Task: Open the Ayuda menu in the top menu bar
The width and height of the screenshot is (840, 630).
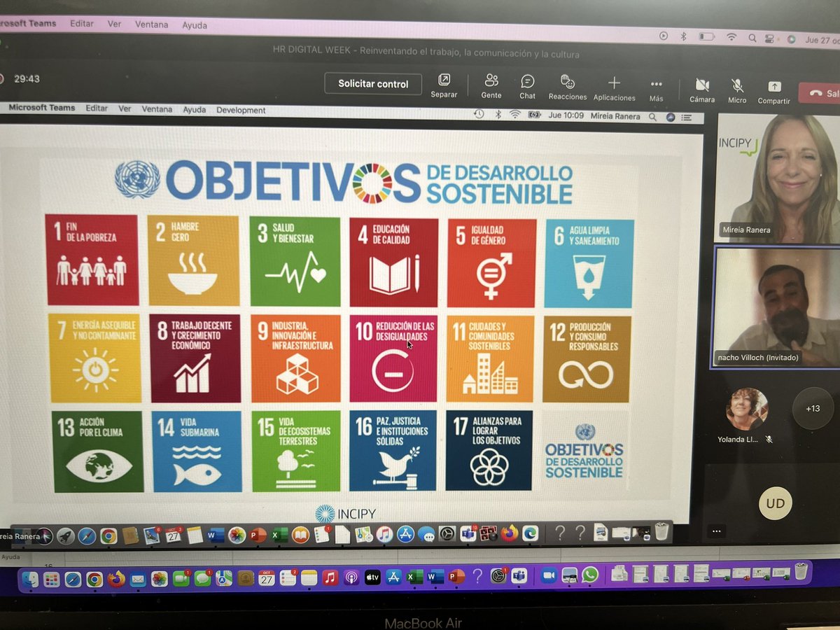Action: 195,25
